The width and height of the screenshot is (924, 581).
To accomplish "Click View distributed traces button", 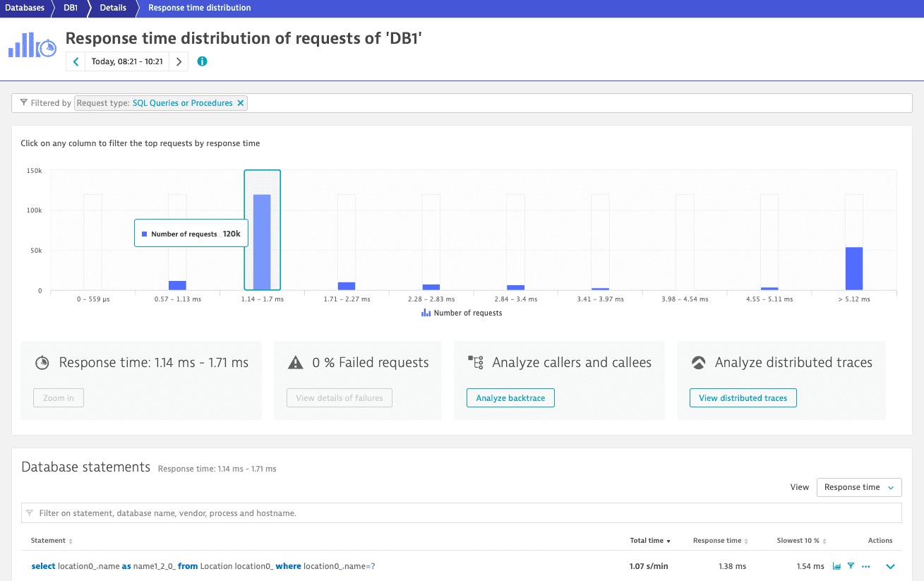I will (743, 398).
